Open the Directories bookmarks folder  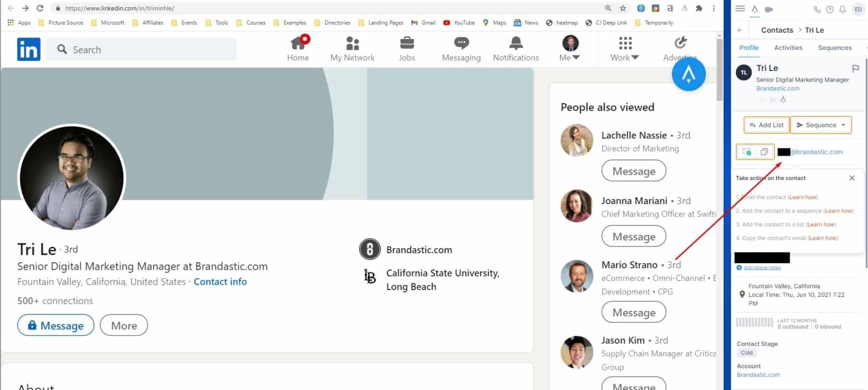[332, 23]
